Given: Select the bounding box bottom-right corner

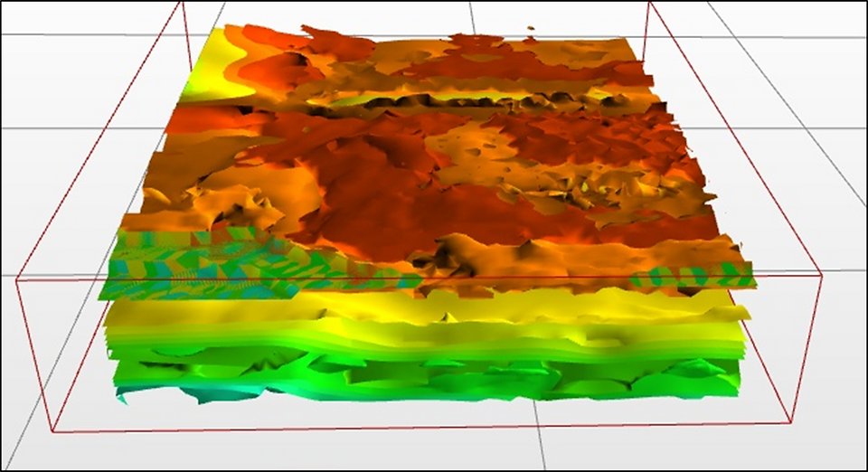Looking at the screenshot, I should click(788, 423).
